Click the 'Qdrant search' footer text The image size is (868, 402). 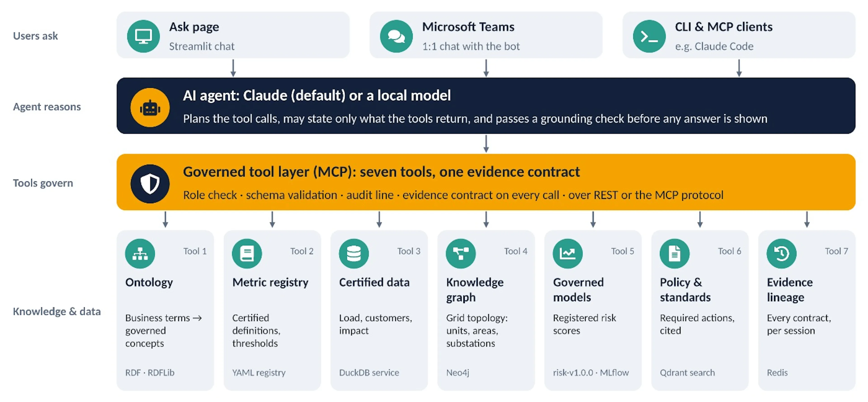coord(687,373)
